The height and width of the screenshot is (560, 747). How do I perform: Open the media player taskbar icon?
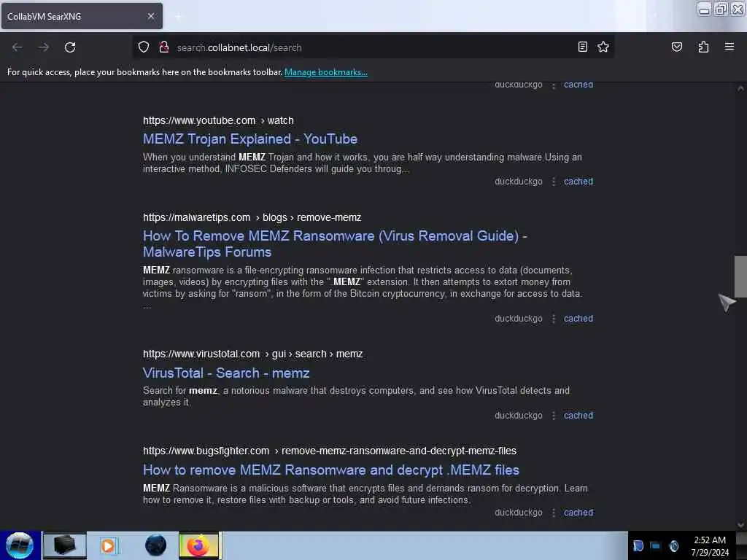(109, 545)
